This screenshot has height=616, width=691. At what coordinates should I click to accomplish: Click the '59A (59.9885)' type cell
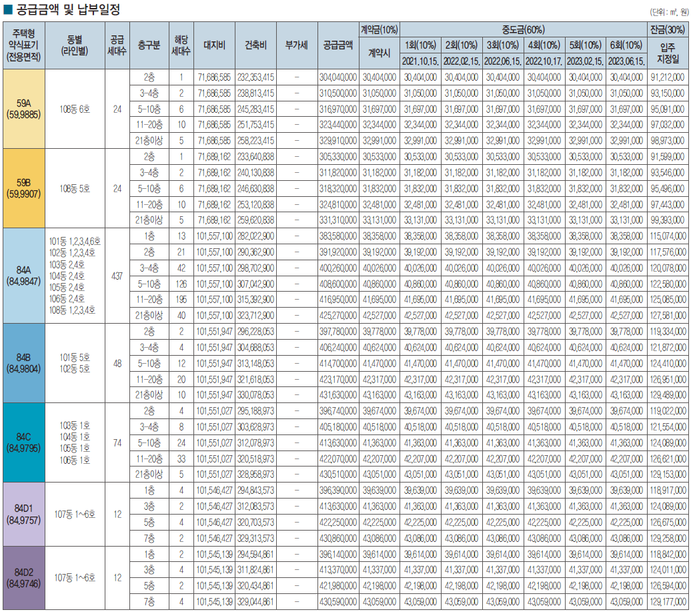click(24, 109)
